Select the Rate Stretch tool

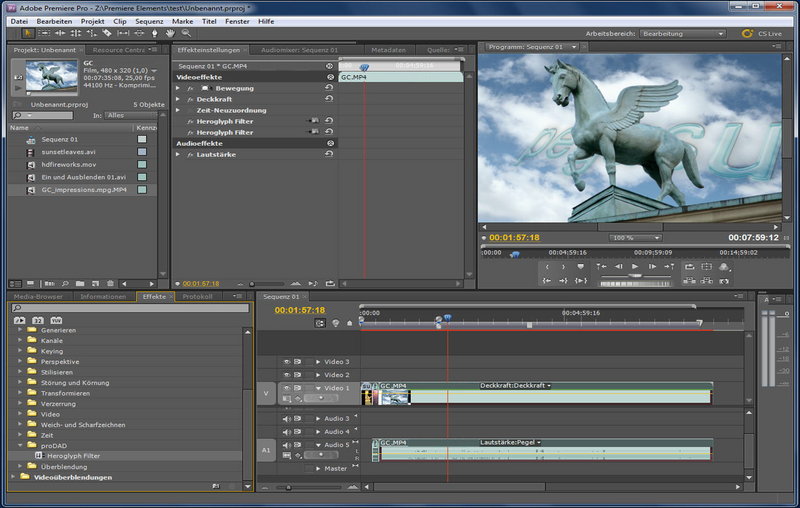pos(91,33)
